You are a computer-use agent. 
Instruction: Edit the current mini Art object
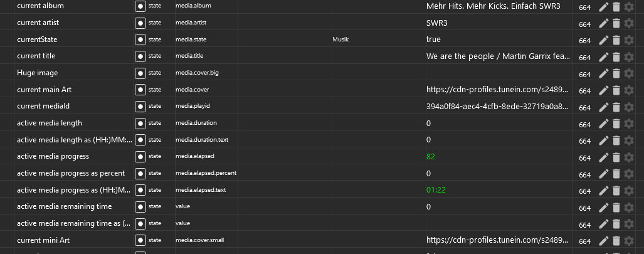603,241
